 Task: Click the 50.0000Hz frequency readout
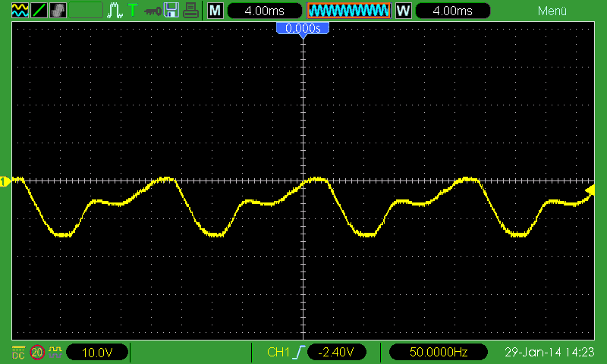tap(439, 352)
